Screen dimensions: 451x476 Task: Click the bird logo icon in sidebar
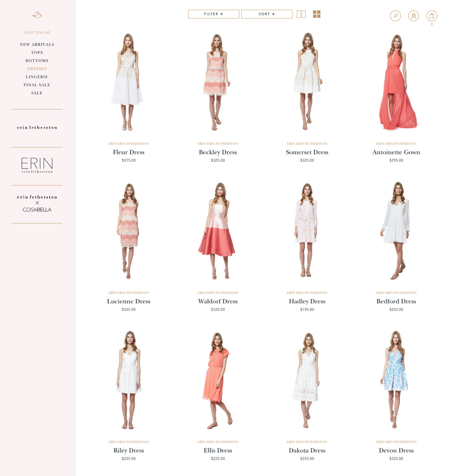pyautogui.click(x=37, y=15)
